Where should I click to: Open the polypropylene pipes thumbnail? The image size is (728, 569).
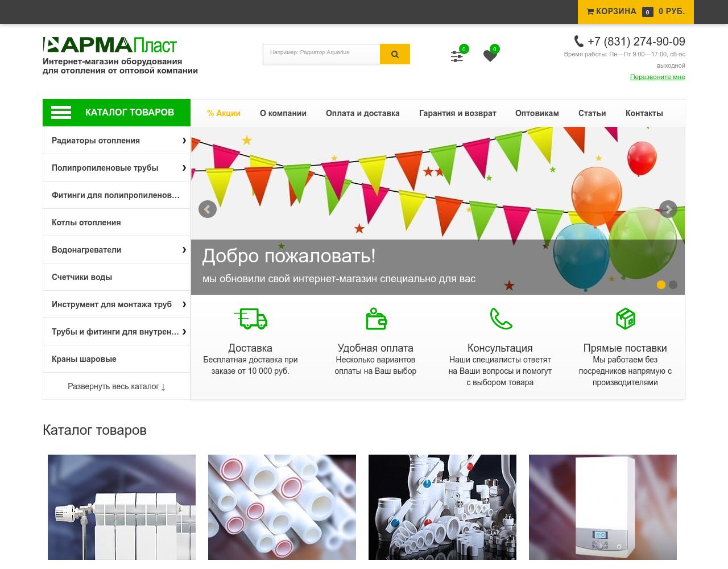282,507
